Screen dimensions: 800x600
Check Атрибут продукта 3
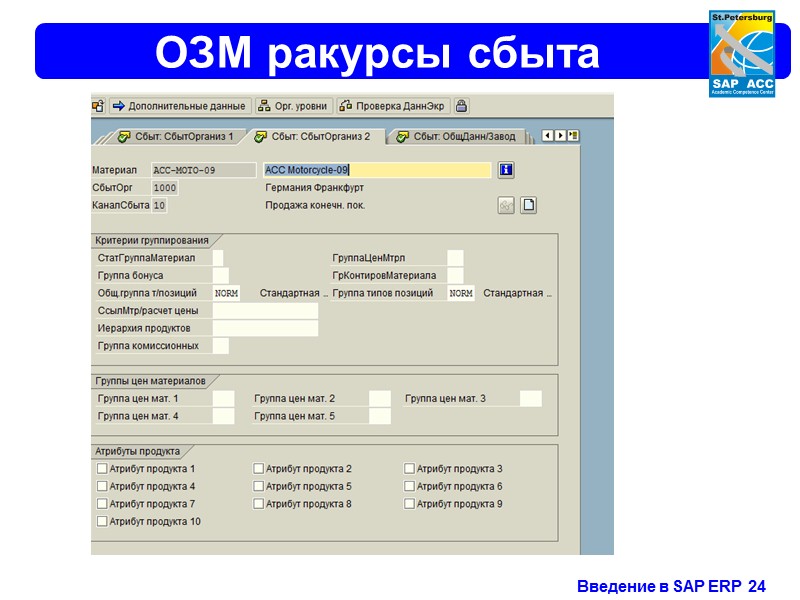click(409, 468)
